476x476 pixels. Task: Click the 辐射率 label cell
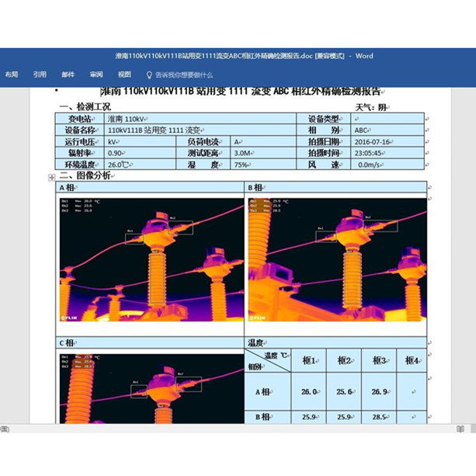coord(80,153)
